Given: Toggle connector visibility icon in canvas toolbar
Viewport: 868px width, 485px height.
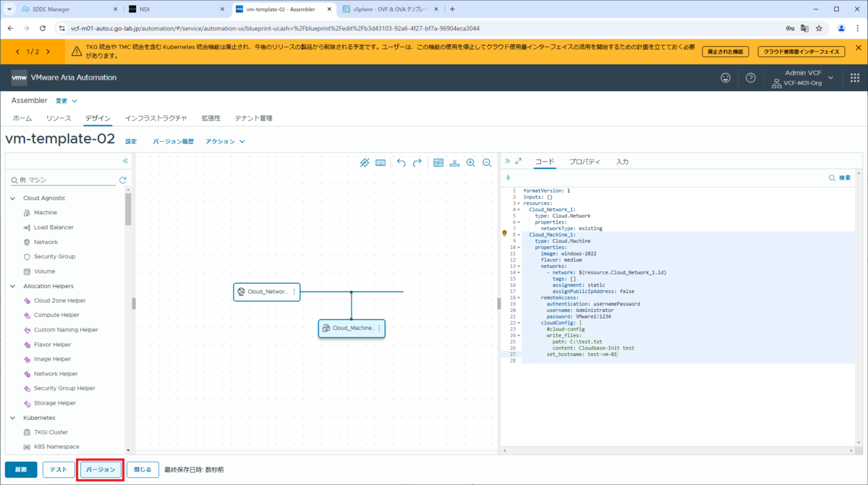Looking at the screenshot, I should [x=365, y=163].
